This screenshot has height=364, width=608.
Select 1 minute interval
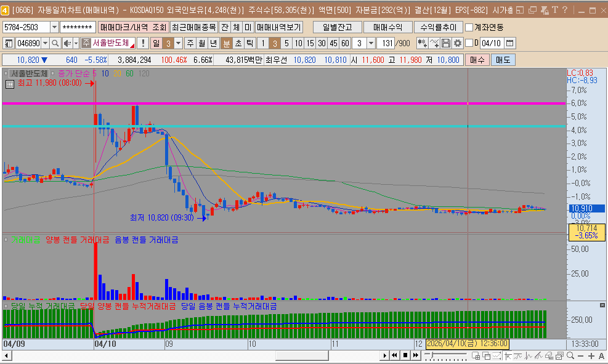coord(263,43)
